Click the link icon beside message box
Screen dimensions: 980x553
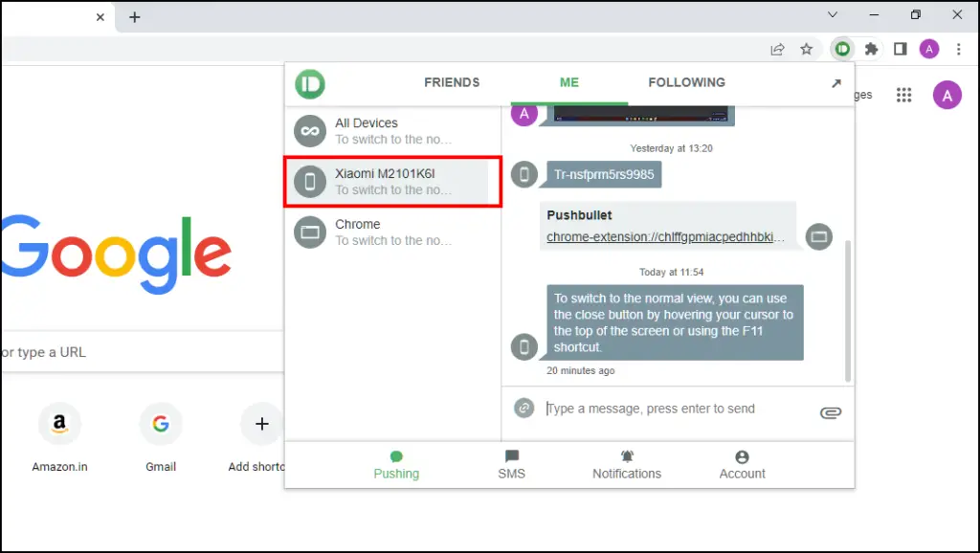[x=523, y=408]
